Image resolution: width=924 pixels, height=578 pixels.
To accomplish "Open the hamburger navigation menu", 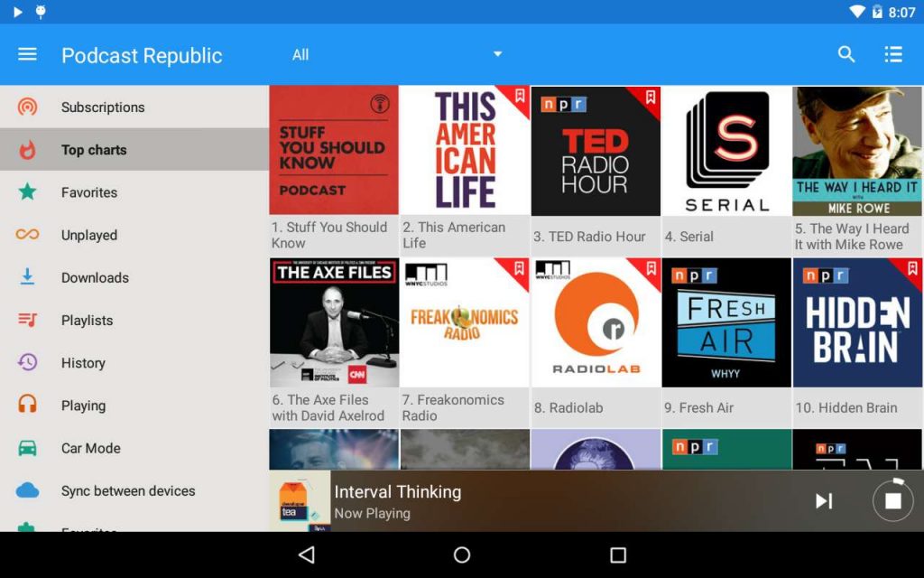I will coord(27,54).
